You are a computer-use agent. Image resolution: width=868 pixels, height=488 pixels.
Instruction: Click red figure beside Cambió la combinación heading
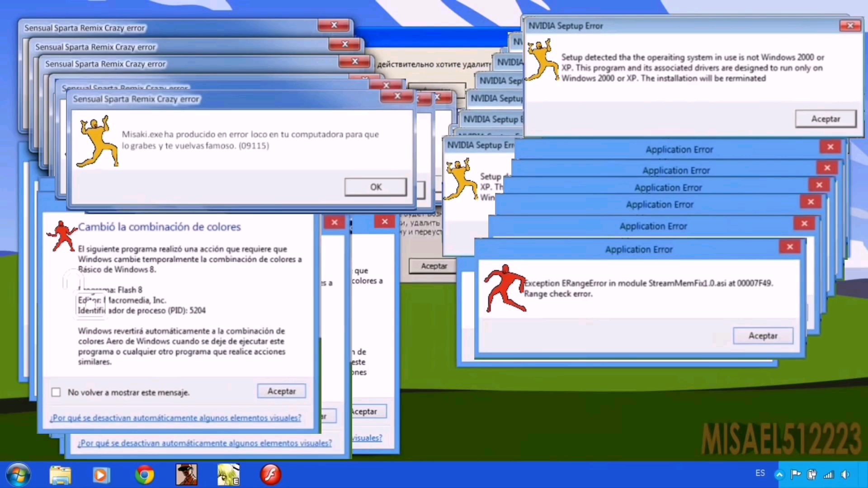coord(62,236)
